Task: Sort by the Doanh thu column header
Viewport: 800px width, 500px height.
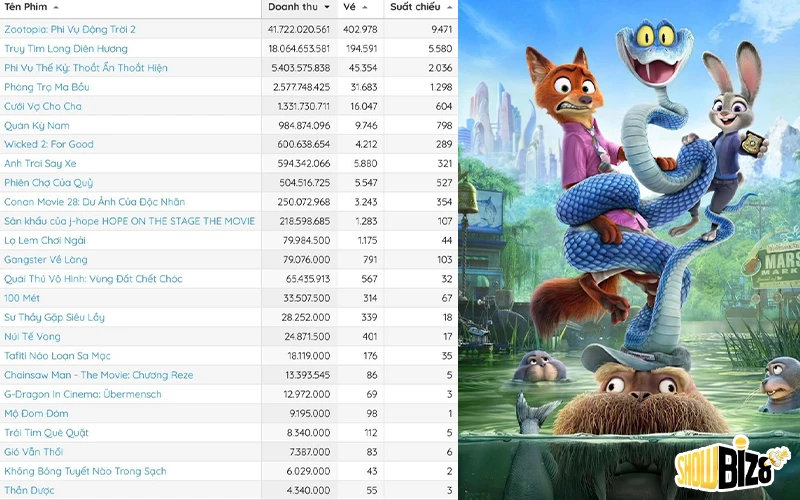Action: pos(292,8)
